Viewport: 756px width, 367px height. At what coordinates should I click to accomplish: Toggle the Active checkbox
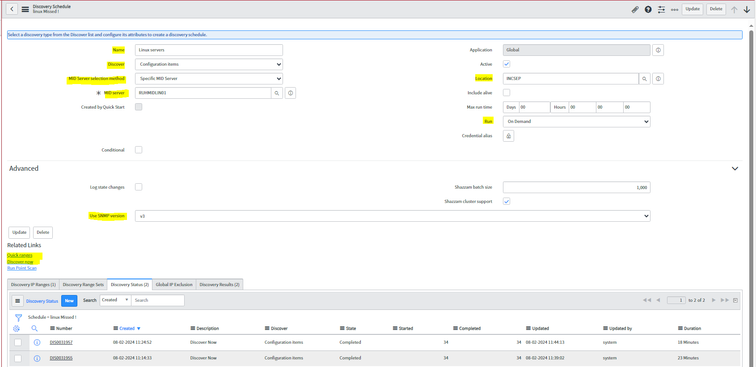coord(507,64)
